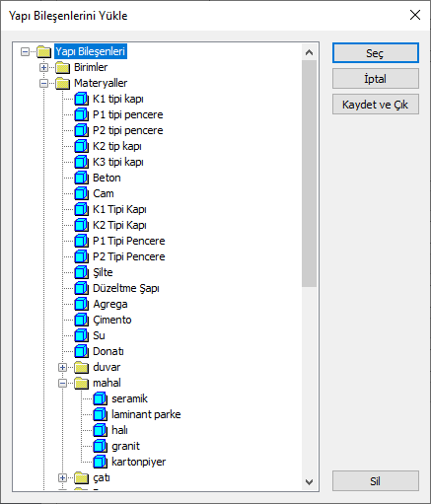Collapse the Materyaller folder
This screenshot has height=504, width=431.
43,83
